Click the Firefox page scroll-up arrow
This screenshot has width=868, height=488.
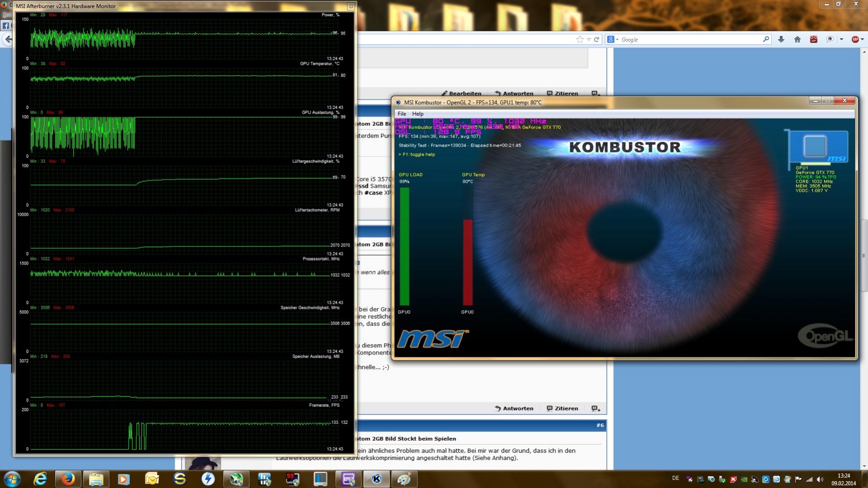coord(864,52)
